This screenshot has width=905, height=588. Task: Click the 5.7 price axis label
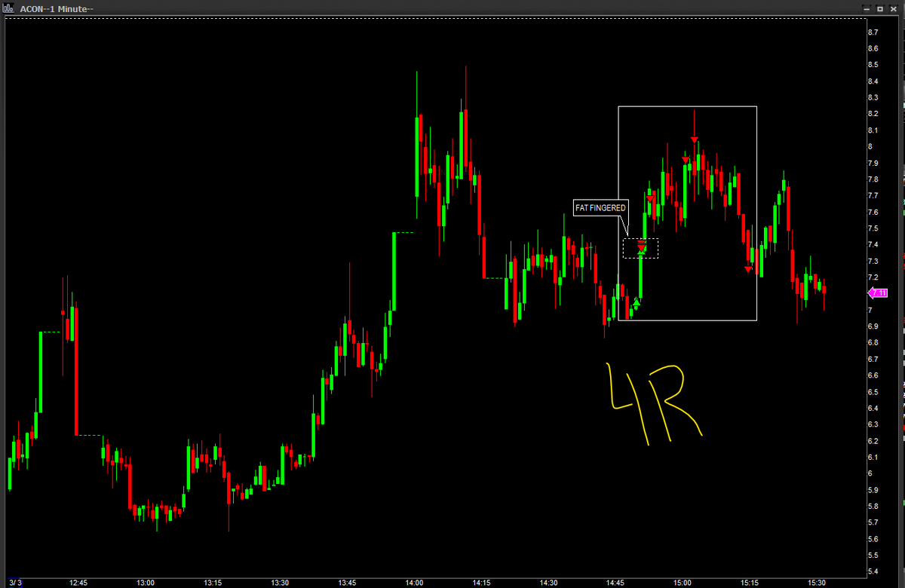[x=873, y=522]
